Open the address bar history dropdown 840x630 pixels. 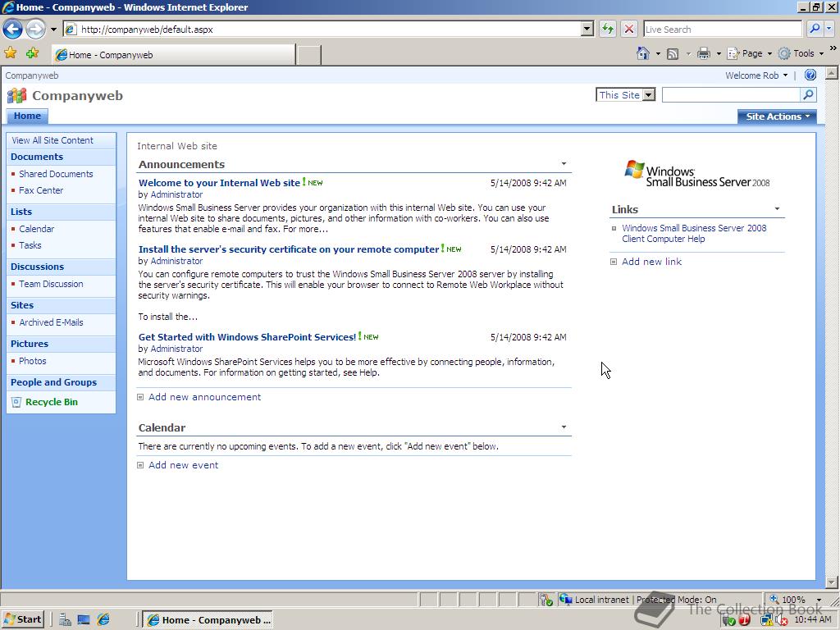click(587, 29)
